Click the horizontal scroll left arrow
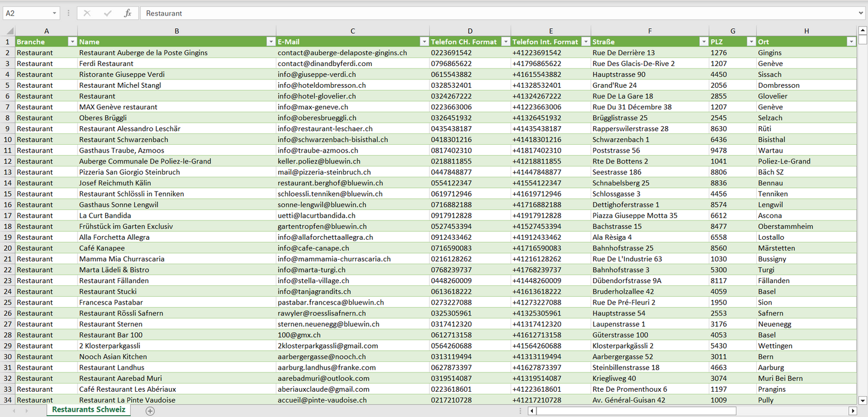 coord(532,411)
